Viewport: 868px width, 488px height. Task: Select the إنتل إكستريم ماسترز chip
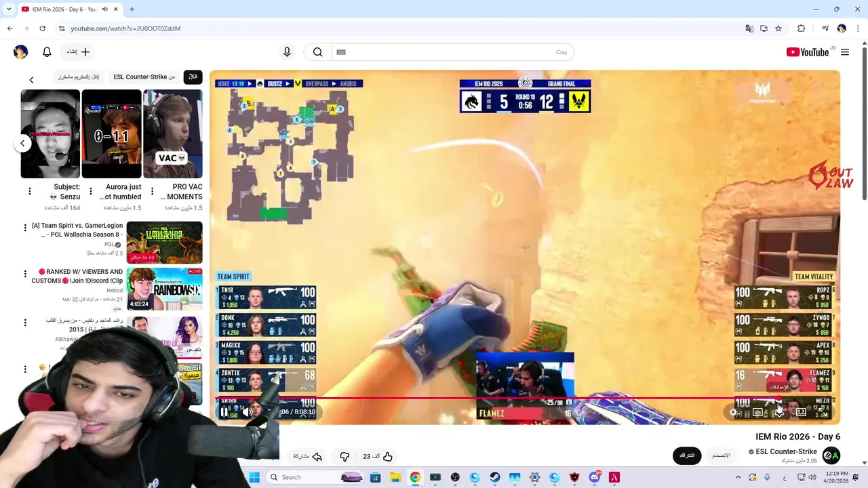click(x=78, y=77)
